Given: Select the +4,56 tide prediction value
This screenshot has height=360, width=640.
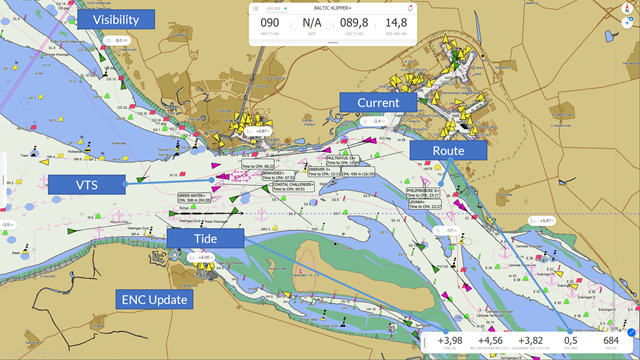Looking at the screenshot, I should (490, 341).
